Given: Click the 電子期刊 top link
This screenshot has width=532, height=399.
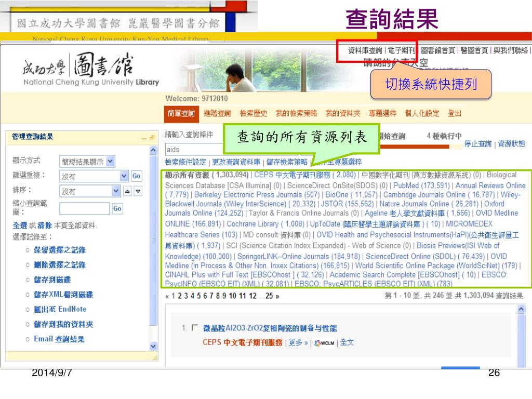Looking at the screenshot, I should [402, 50].
